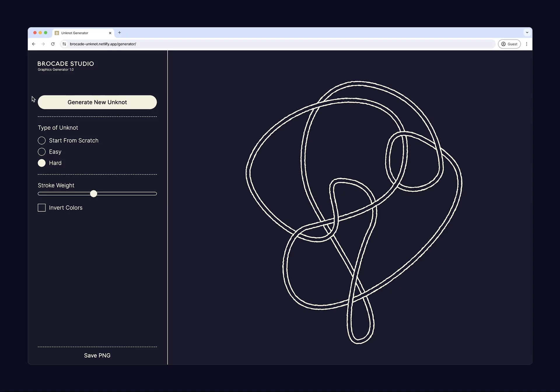Click the green macOS maximize window button

pyautogui.click(x=45, y=33)
